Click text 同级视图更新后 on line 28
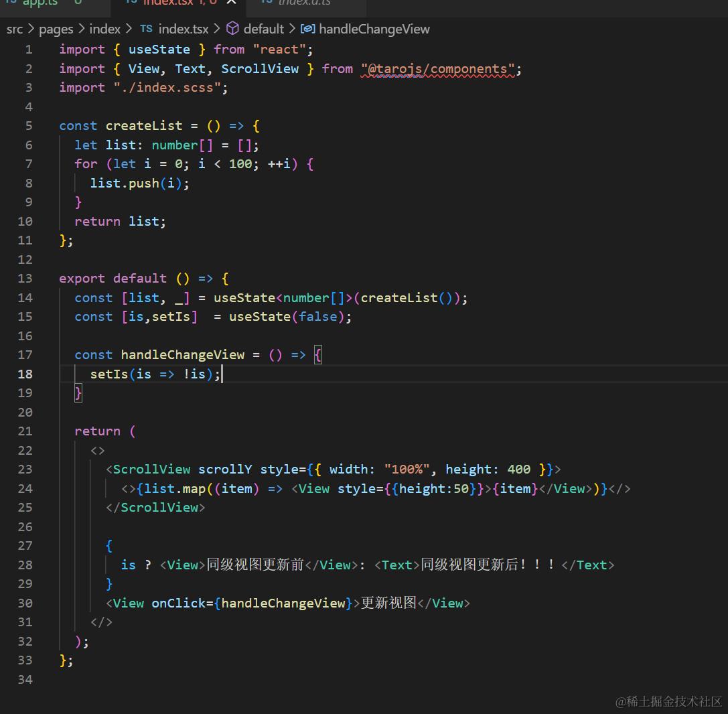 [469, 565]
